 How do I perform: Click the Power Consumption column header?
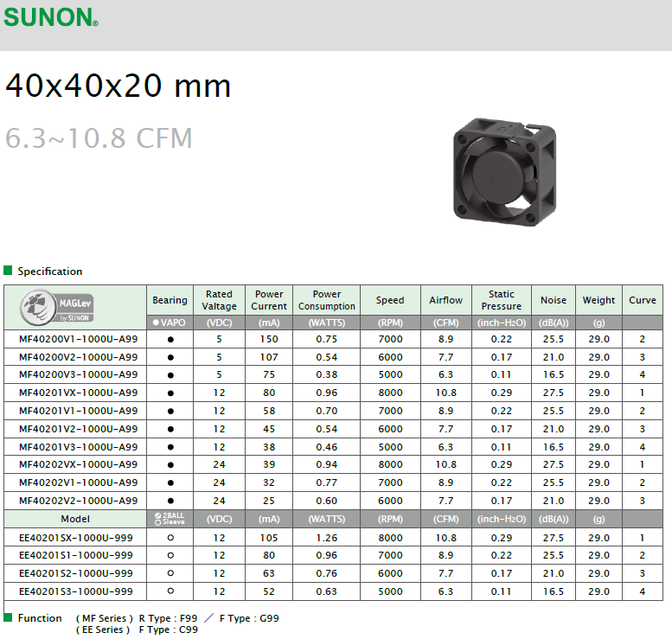tap(327, 300)
